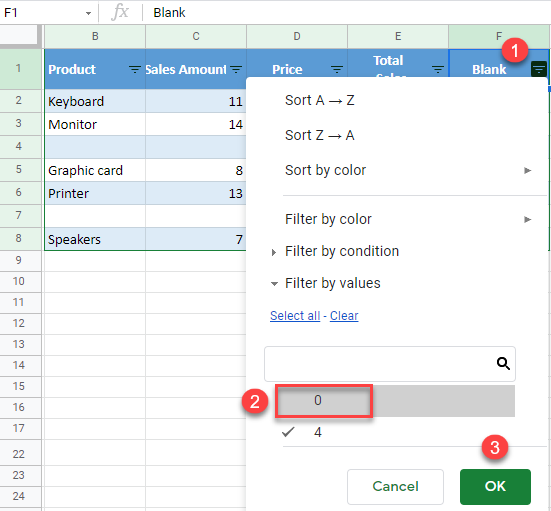Select row 22 header

tap(20, 454)
